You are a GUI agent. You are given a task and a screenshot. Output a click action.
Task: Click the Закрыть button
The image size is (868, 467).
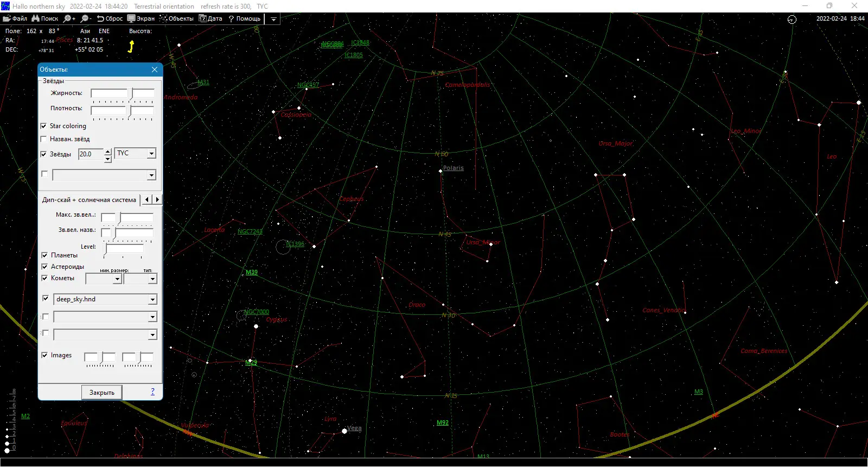[x=102, y=393]
